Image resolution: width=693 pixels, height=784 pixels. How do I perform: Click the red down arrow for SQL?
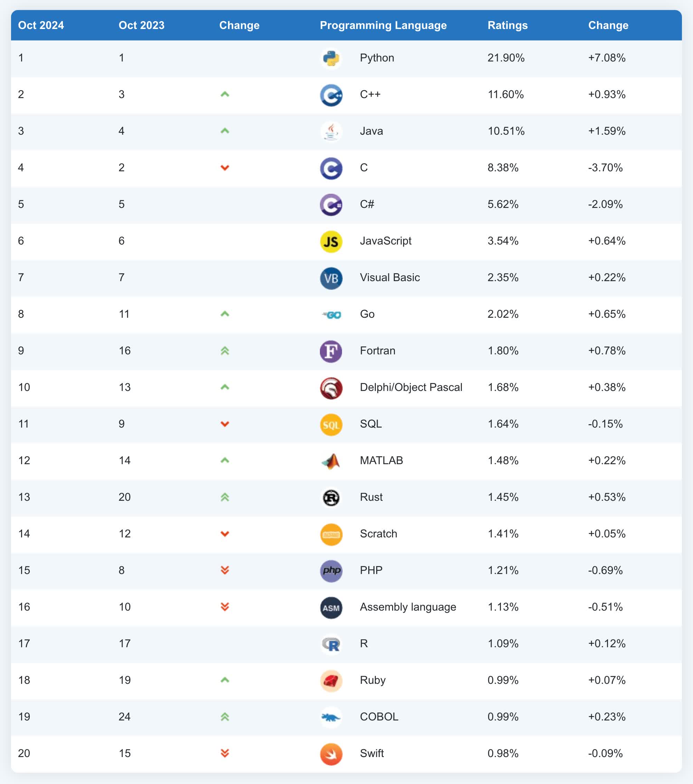(x=225, y=424)
